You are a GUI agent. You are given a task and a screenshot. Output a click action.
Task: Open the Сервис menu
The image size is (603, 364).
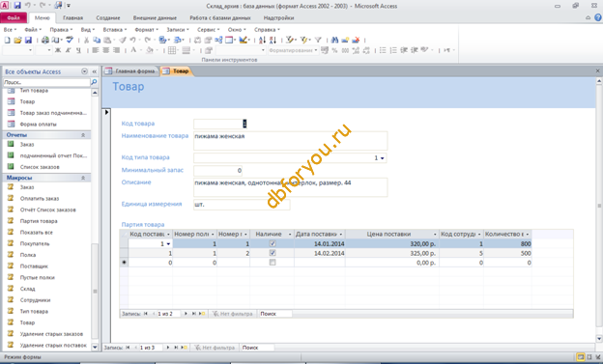209,30
